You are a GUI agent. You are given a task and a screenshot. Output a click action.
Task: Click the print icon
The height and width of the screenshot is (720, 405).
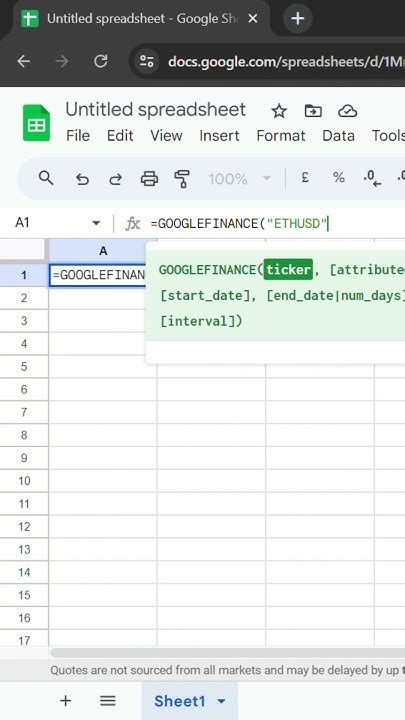click(149, 179)
